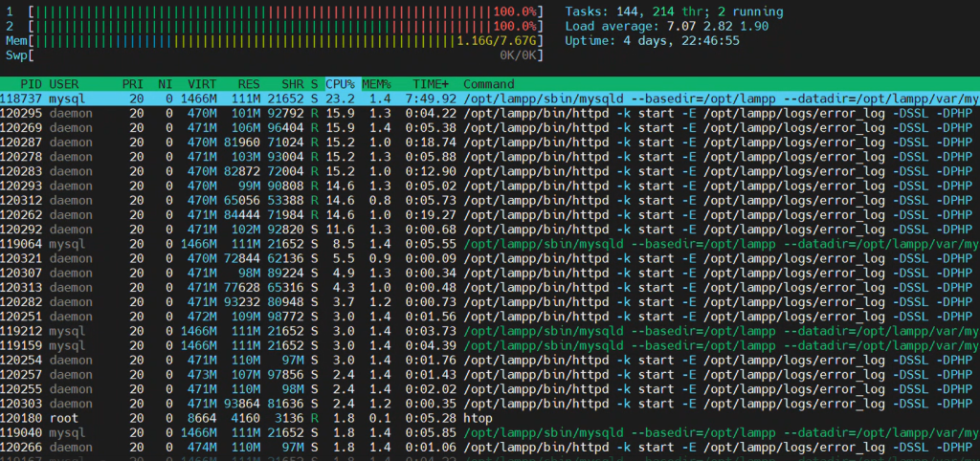980x461 pixels.
Task: Select httpd process PID 120303
Action: (490, 404)
